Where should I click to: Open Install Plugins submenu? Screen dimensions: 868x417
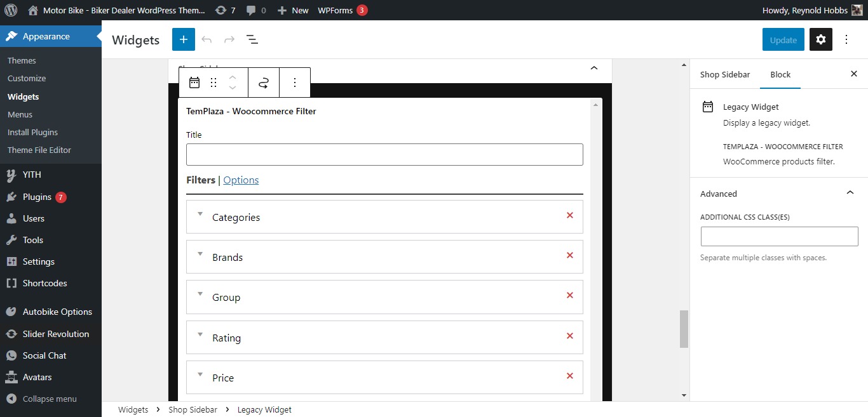32,132
